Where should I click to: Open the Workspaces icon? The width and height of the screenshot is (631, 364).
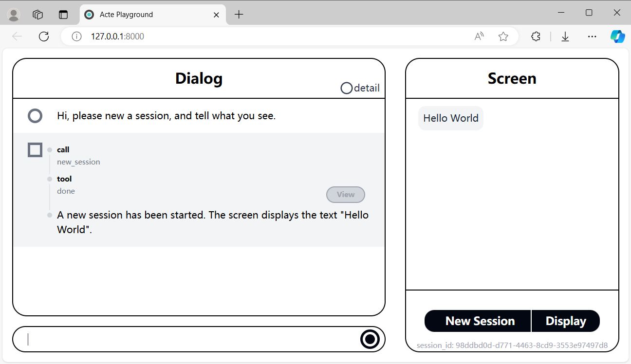(37, 14)
